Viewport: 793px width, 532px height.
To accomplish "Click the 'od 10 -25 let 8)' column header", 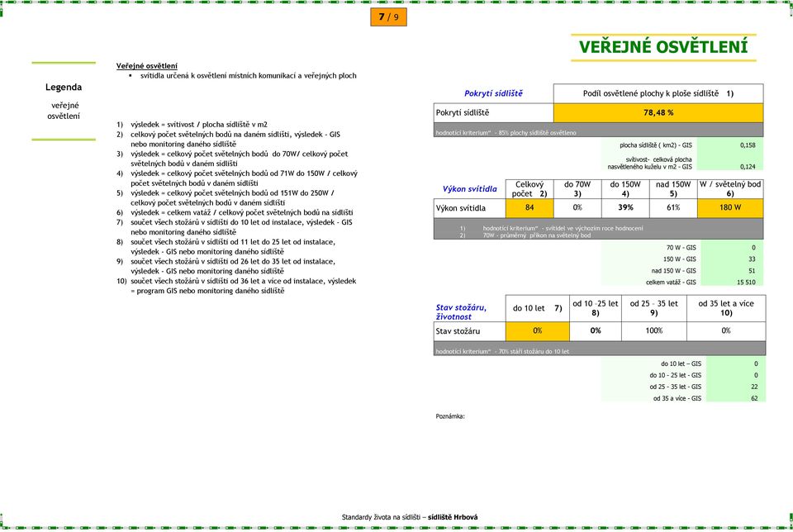I will pos(596,308).
